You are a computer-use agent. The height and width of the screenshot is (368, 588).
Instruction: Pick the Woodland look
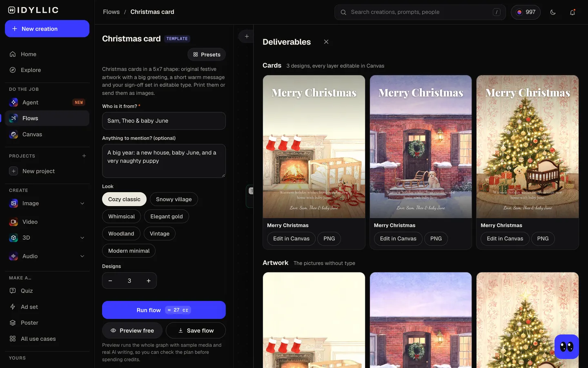(x=121, y=233)
